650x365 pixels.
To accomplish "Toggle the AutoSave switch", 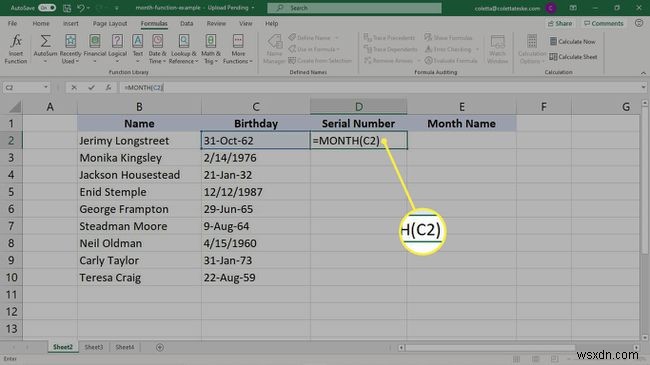I will coord(47,8).
